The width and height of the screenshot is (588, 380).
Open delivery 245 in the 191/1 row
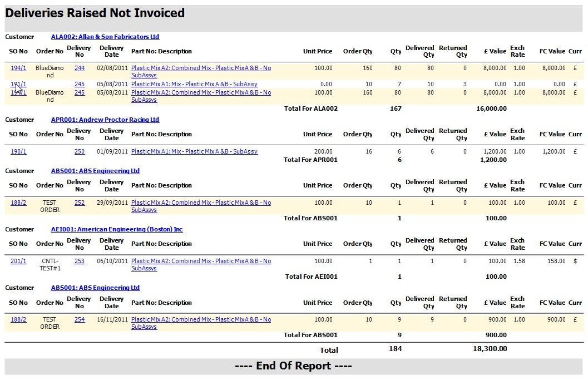click(80, 85)
